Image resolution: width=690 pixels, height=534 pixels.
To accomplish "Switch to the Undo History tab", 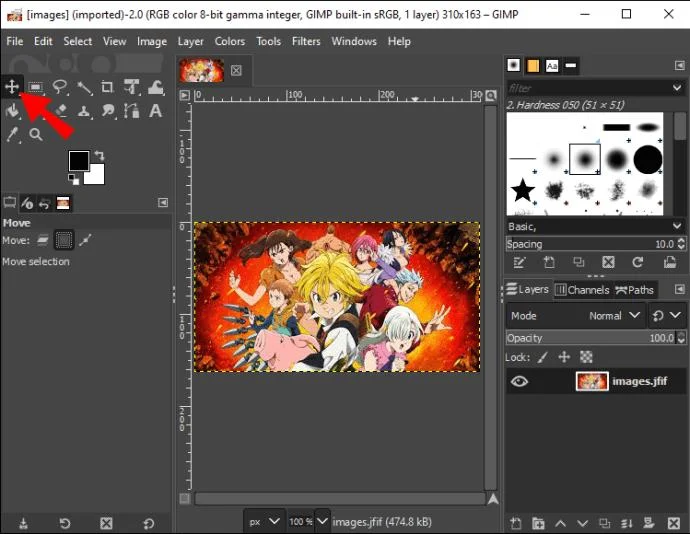I will click(44, 203).
